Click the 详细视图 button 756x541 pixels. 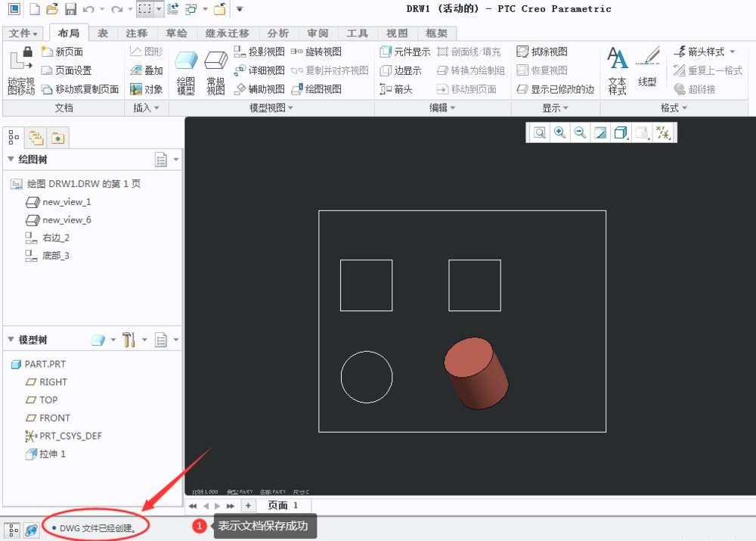259,70
